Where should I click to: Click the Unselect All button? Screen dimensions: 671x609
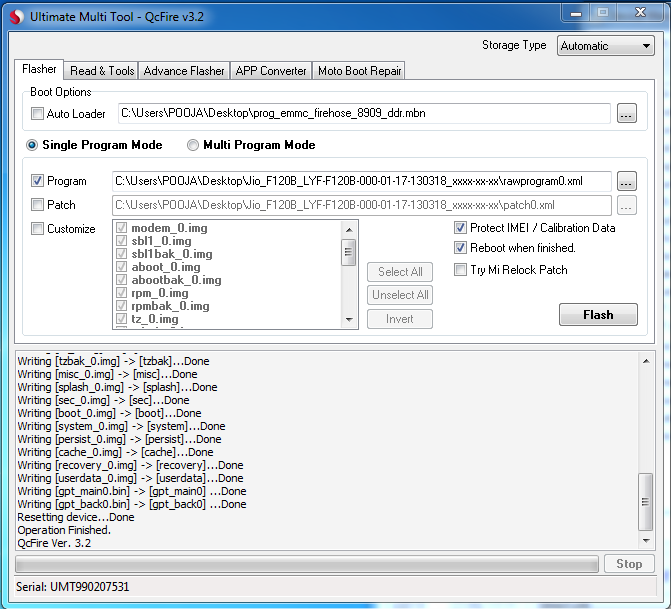click(x=400, y=295)
